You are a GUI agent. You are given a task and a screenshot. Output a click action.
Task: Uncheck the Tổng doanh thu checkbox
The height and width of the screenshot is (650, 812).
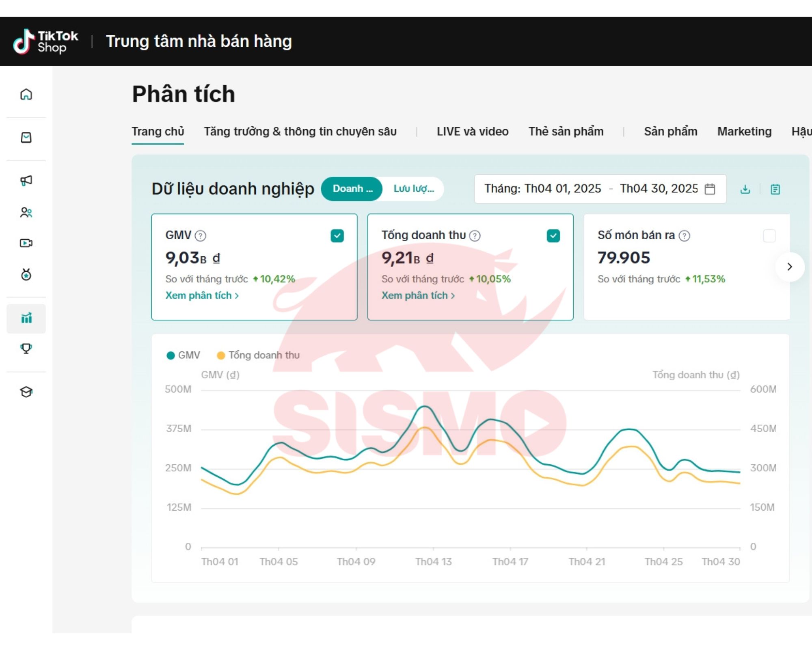(x=553, y=236)
